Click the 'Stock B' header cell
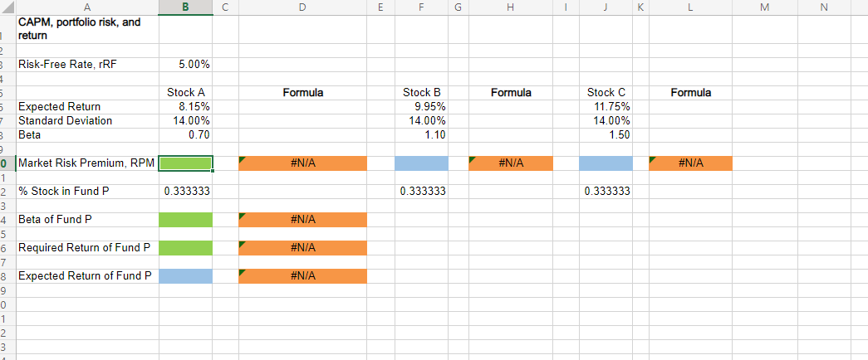 421,93
